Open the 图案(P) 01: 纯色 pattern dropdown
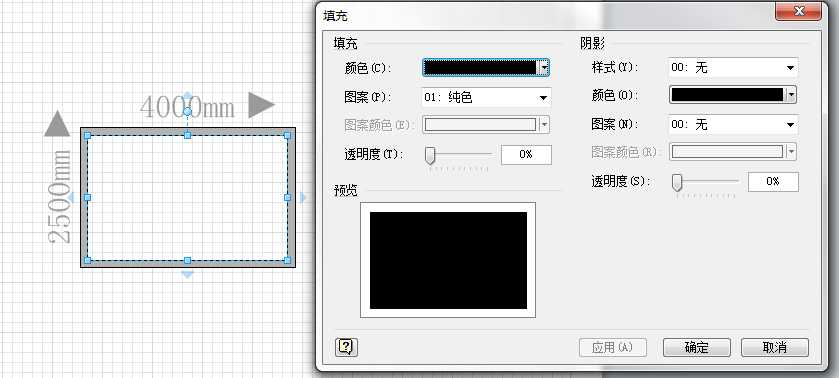Image resolution: width=839 pixels, height=378 pixels. tap(486, 97)
